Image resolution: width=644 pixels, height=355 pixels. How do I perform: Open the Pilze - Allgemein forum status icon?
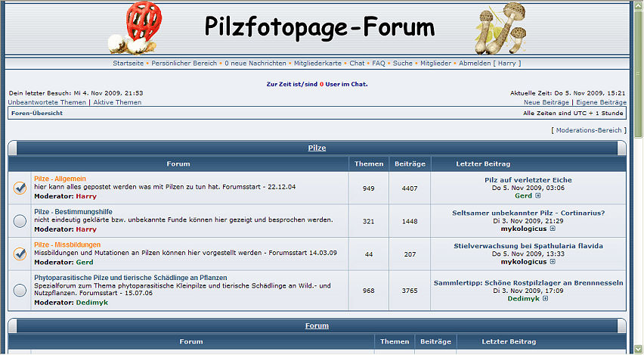pyautogui.click(x=20, y=188)
